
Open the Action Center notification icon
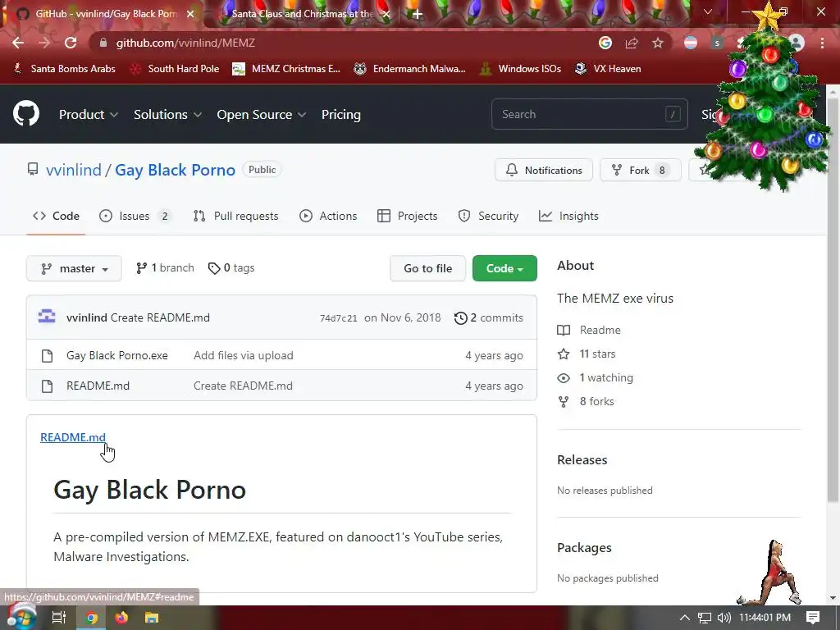click(813, 618)
